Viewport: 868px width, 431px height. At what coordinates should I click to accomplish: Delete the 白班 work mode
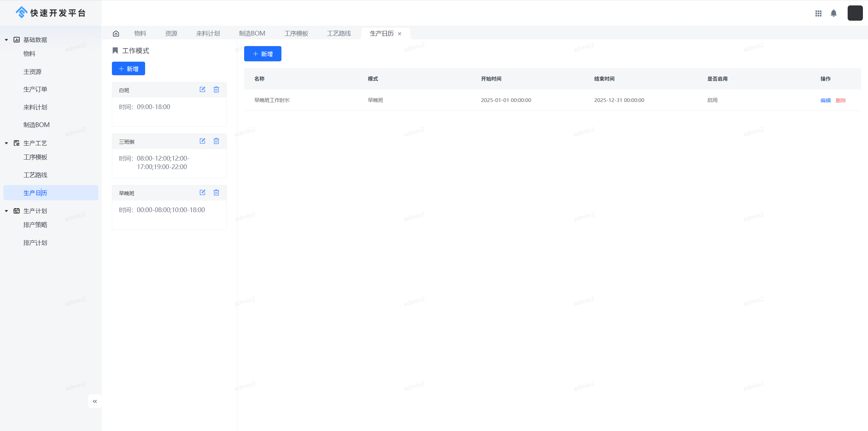coord(216,89)
